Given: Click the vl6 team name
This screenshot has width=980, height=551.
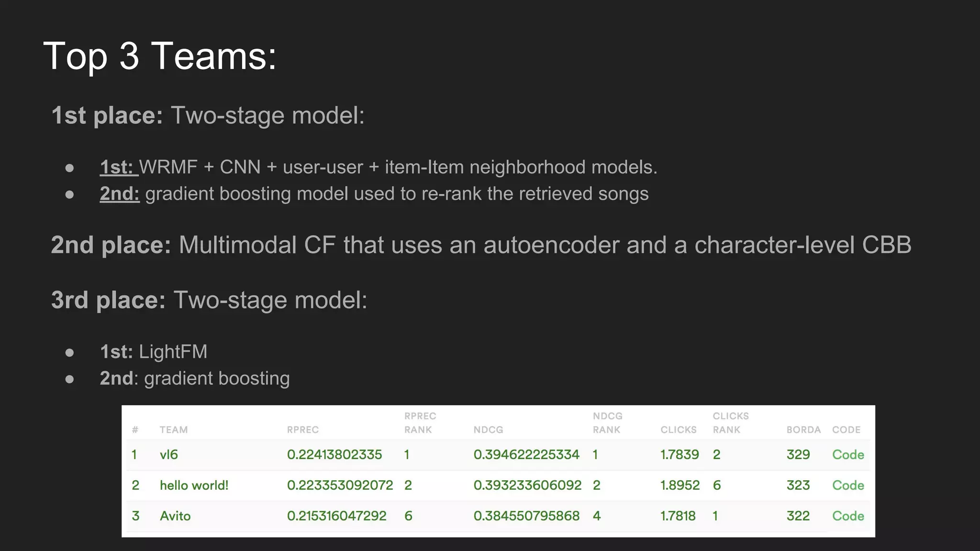Looking at the screenshot, I should click(168, 454).
